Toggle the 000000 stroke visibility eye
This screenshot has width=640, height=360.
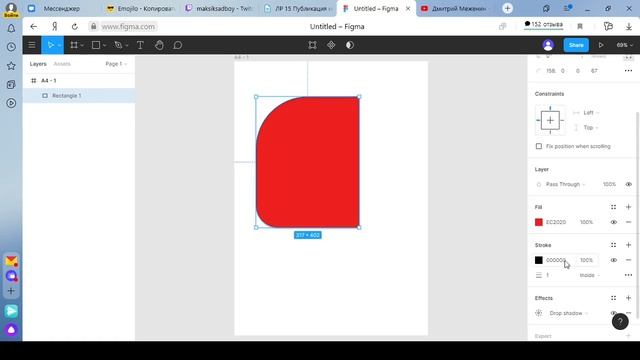[x=613, y=260]
